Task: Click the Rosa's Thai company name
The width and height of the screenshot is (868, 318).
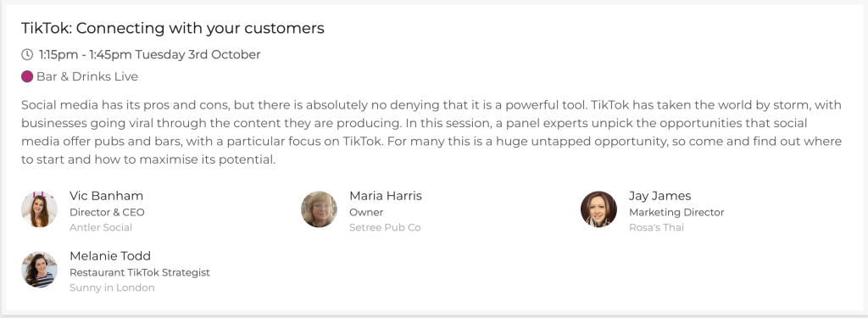Action: [656, 227]
